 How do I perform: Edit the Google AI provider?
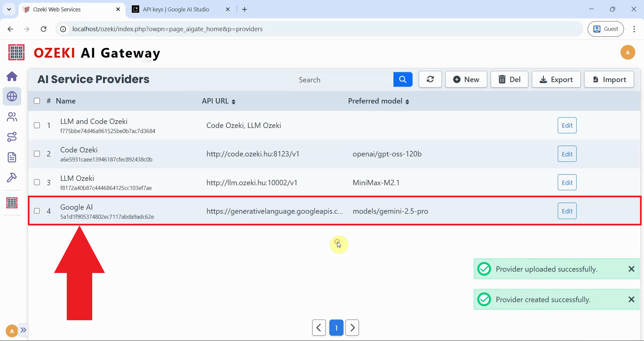click(567, 211)
